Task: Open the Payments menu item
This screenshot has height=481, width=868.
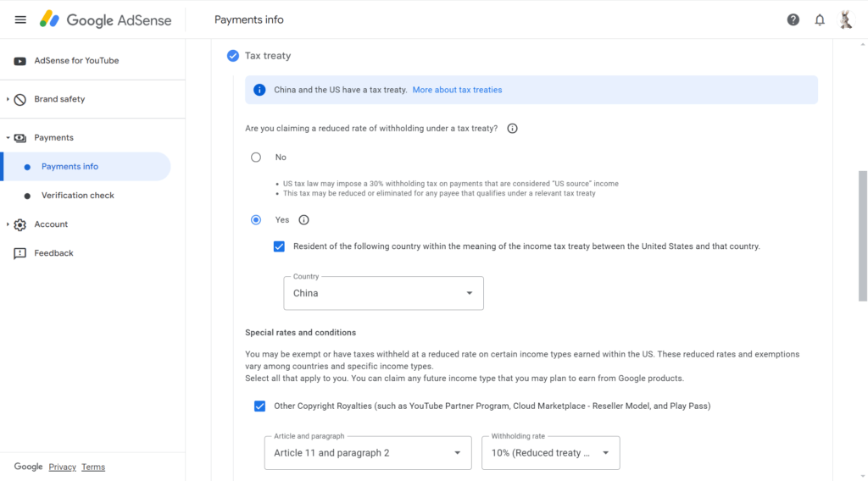Action: 53,138
